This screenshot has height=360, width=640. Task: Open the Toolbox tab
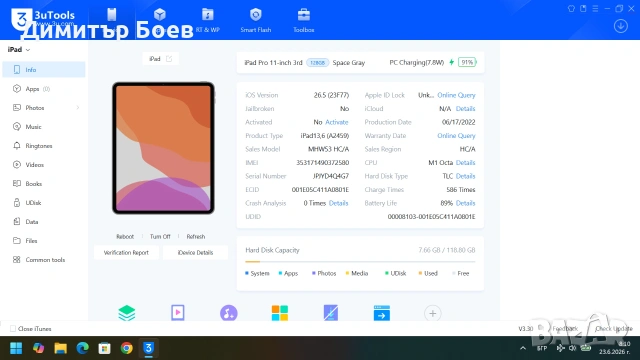coord(304,20)
